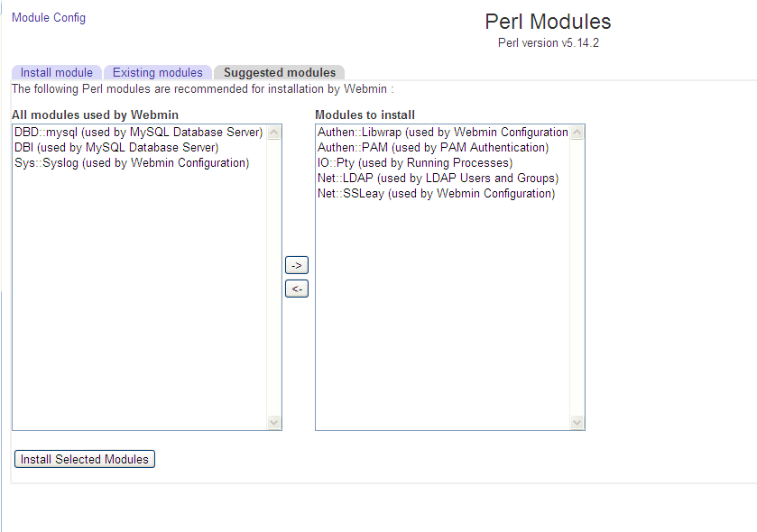Click the left arrow move button
Image resolution: width=757 pixels, height=532 pixels.
click(296, 289)
